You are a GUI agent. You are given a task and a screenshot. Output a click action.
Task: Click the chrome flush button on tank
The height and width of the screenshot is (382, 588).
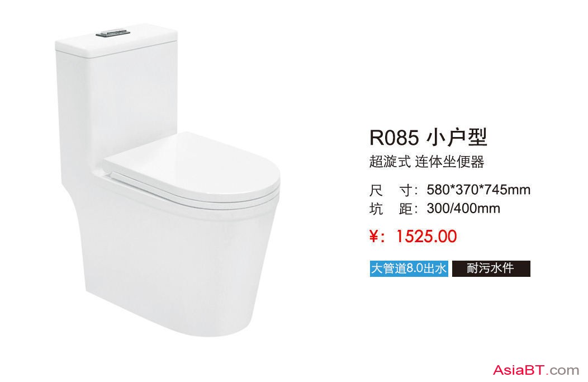coord(113,32)
